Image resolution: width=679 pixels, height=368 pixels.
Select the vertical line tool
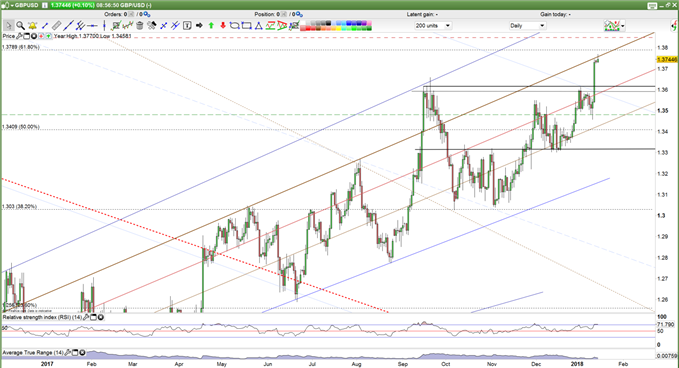[x=104, y=26]
